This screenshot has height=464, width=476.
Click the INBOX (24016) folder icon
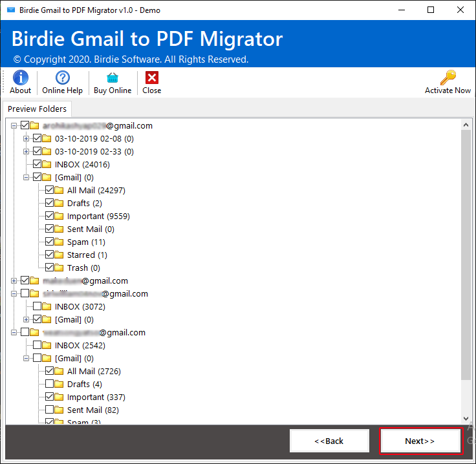47,164
